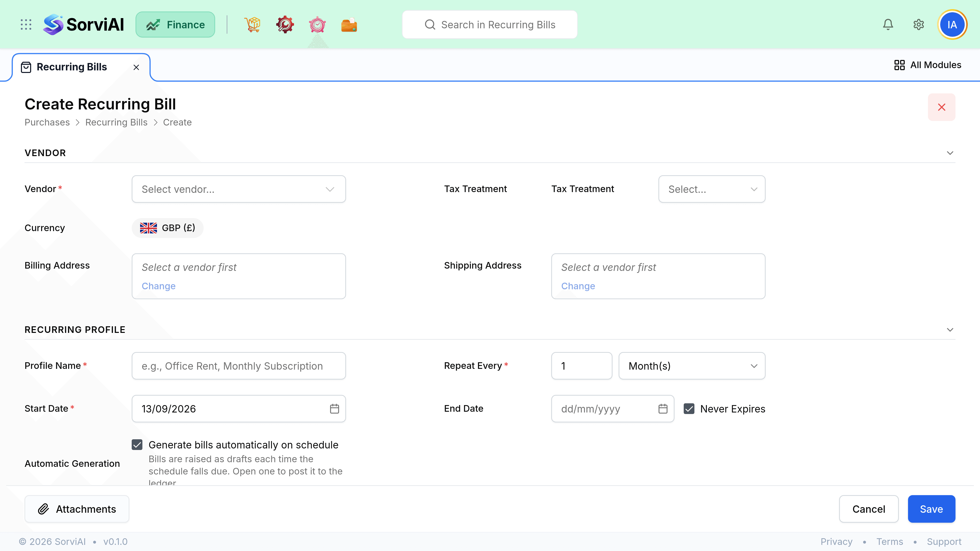
Task: Click the SorviAI logo
Action: [x=83, y=25]
